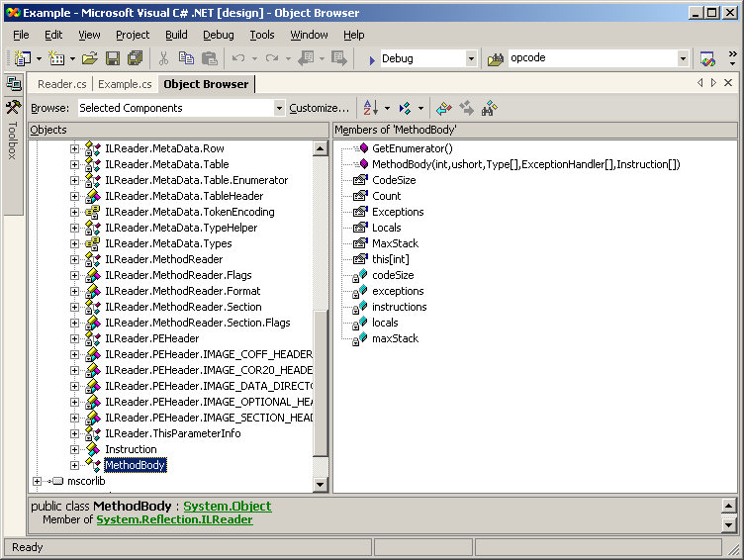Screen dimensions: 744x560
Task: Click the Copy icon in toolbar
Action: coord(186,58)
